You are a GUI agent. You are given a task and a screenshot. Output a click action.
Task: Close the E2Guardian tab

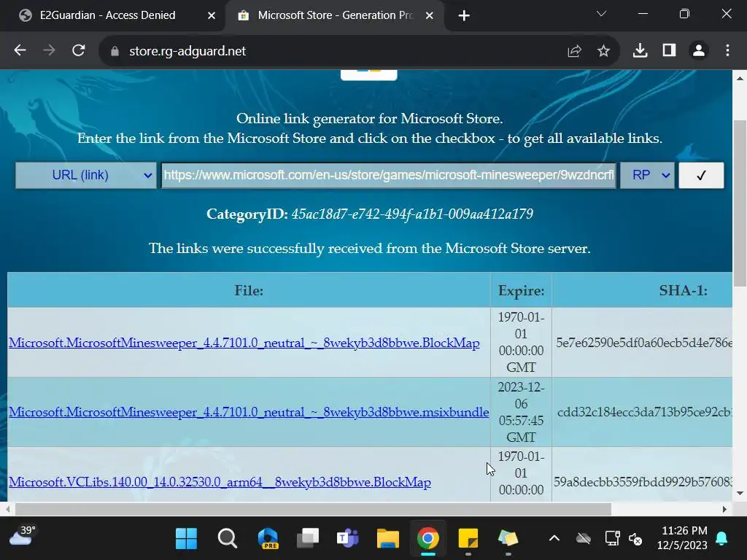pos(212,16)
